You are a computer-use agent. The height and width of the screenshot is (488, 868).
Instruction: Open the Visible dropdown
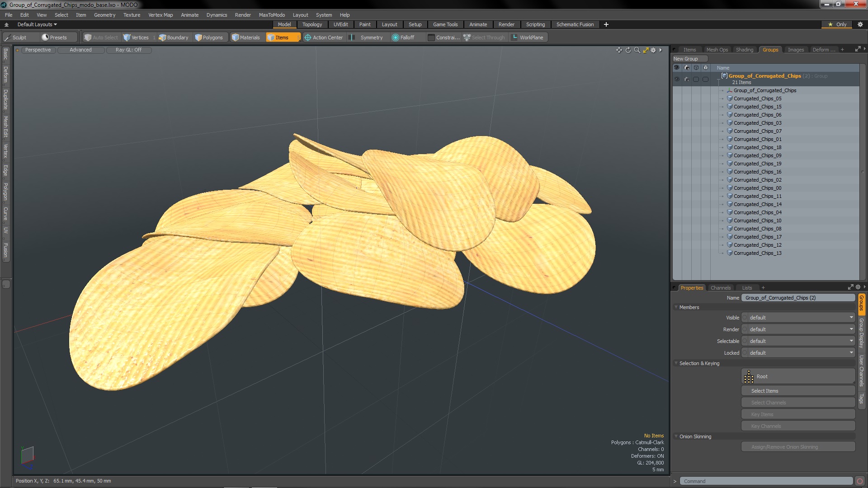(x=800, y=318)
